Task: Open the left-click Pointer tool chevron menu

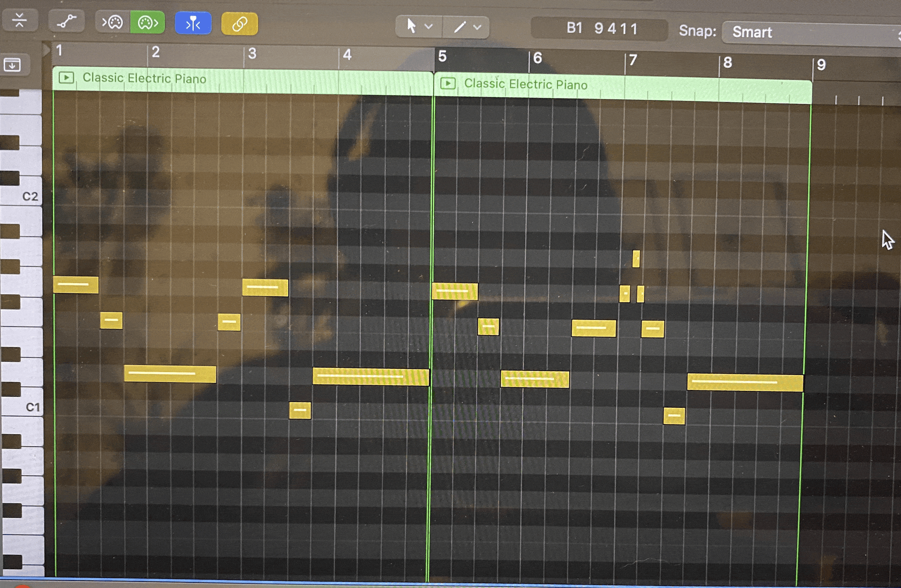Action: point(428,27)
